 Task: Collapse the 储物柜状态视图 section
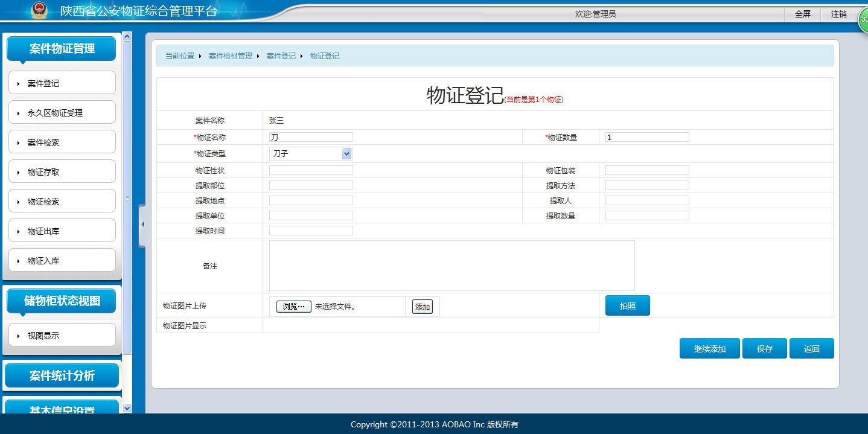[x=62, y=301]
